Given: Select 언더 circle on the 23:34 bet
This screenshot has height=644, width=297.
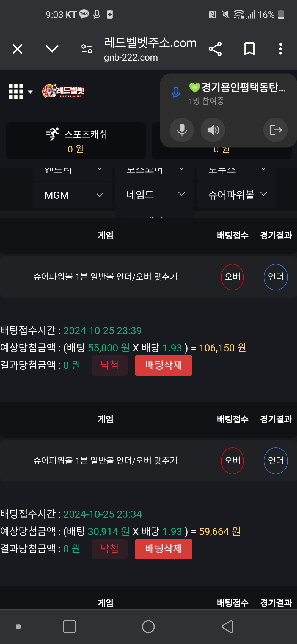Looking at the screenshot, I should click(276, 461).
